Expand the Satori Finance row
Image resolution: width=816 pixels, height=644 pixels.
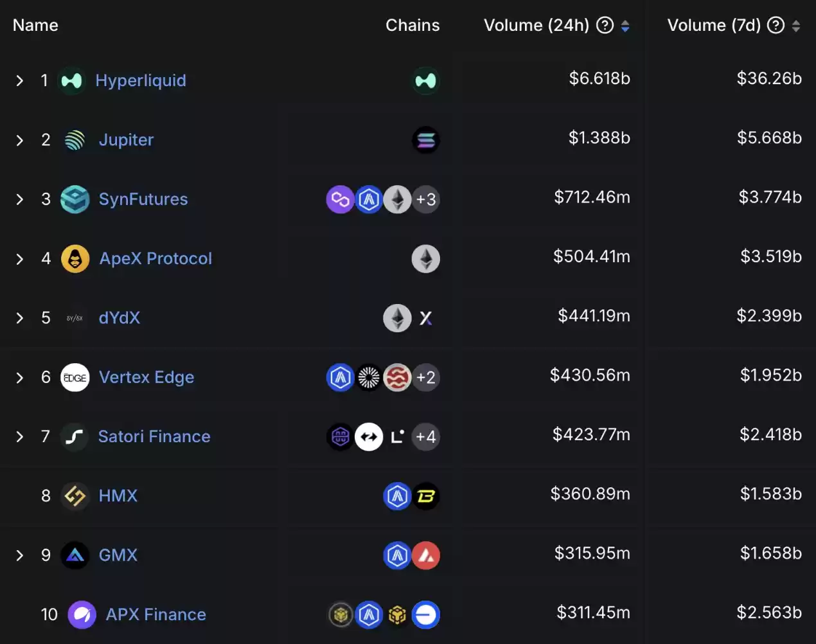pyautogui.click(x=20, y=437)
